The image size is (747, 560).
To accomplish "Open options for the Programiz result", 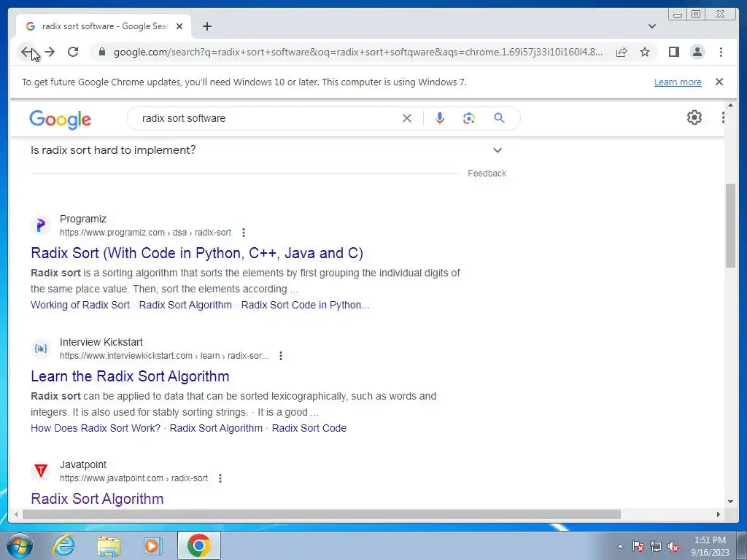I will 244,233.
